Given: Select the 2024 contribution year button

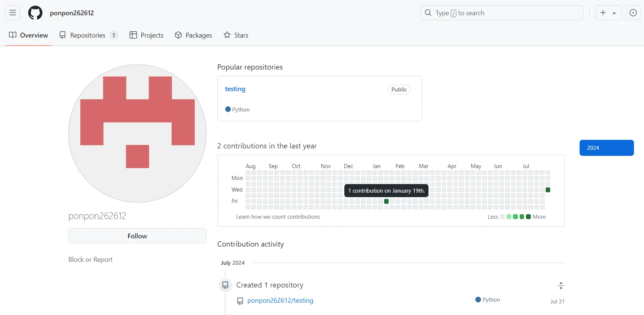Looking at the screenshot, I should pos(606,148).
